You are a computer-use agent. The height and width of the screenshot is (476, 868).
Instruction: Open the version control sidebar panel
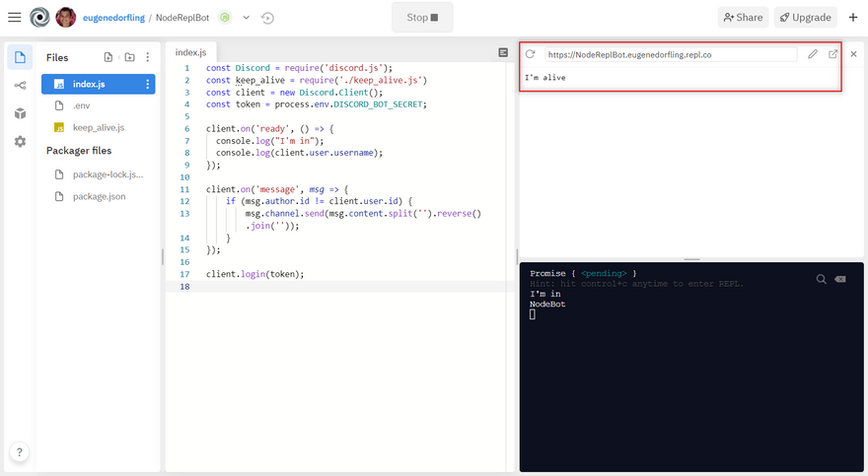pyautogui.click(x=20, y=86)
